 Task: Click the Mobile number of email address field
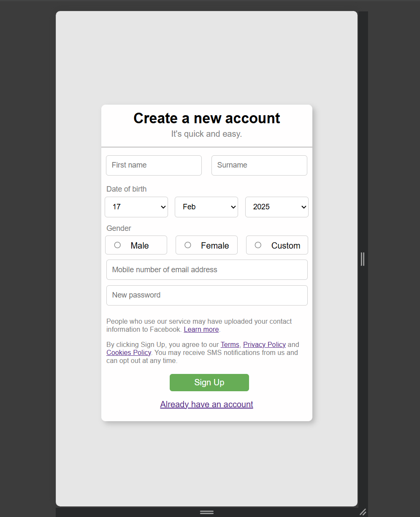point(207,270)
